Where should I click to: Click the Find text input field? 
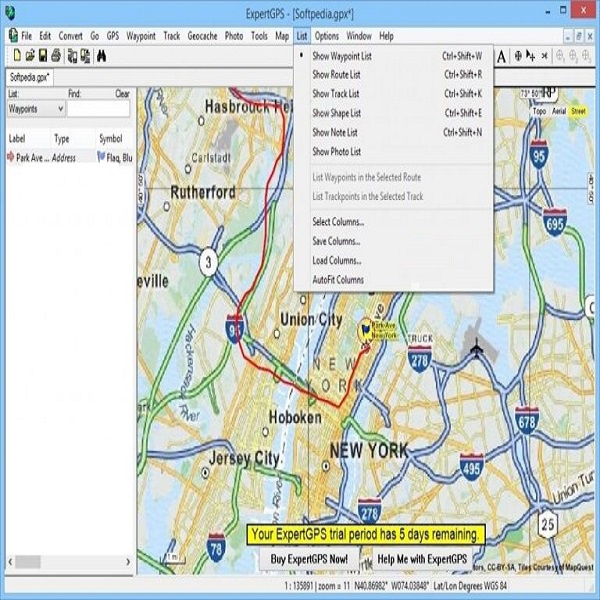pos(98,109)
